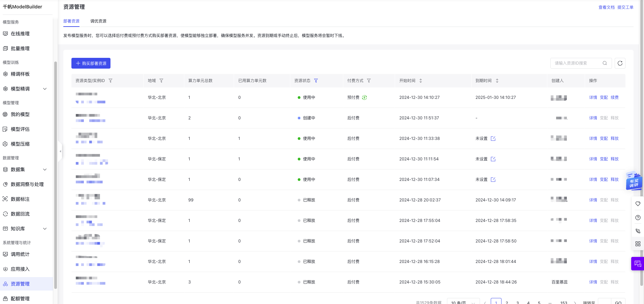Click start time 2024-12-28 20:02:37 cell

click(420, 200)
